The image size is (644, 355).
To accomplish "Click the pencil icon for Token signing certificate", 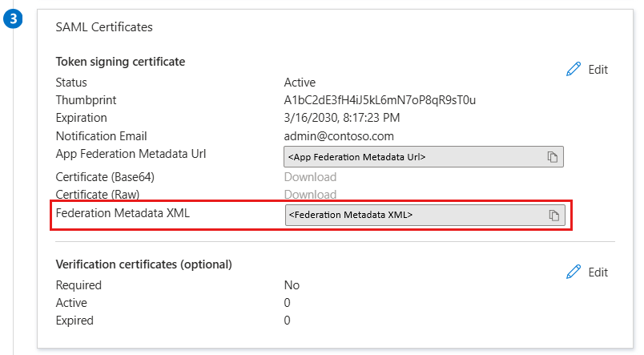I will coord(574,69).
